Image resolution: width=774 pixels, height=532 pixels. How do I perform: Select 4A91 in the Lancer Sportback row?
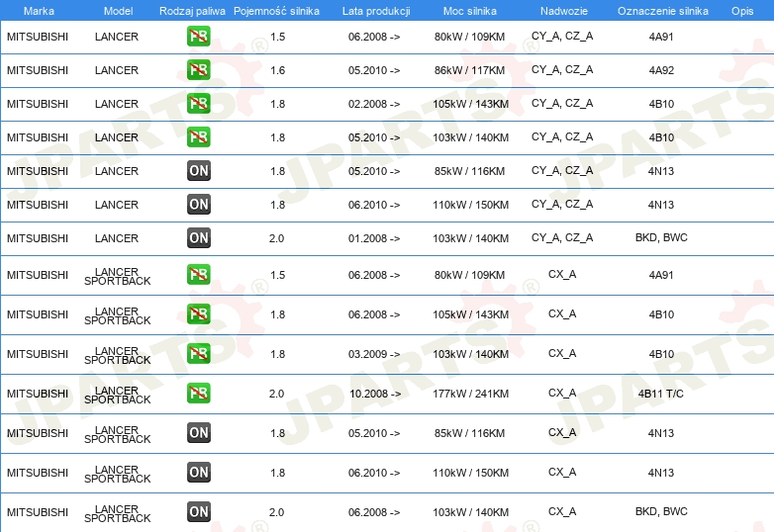click(661, 275)
